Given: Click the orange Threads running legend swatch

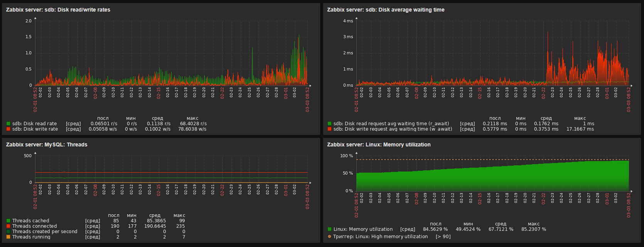Looking at the screenshot, I should click(x=8, y=237).
